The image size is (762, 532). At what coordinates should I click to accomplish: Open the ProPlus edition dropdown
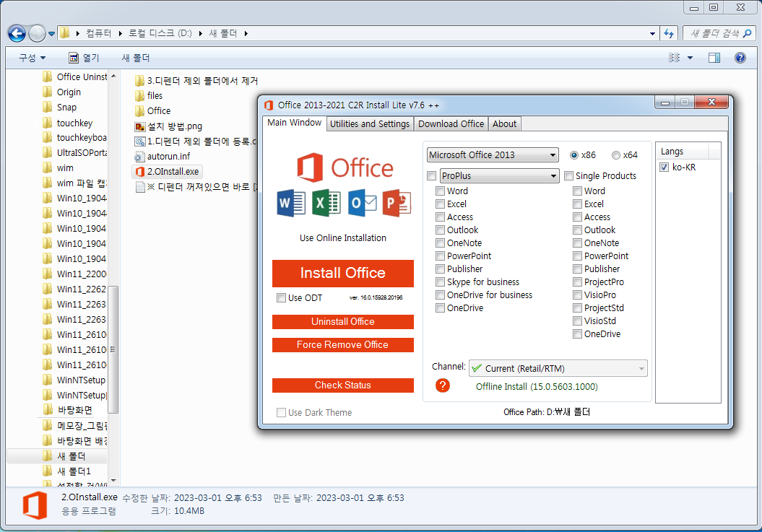coord(499,176)
